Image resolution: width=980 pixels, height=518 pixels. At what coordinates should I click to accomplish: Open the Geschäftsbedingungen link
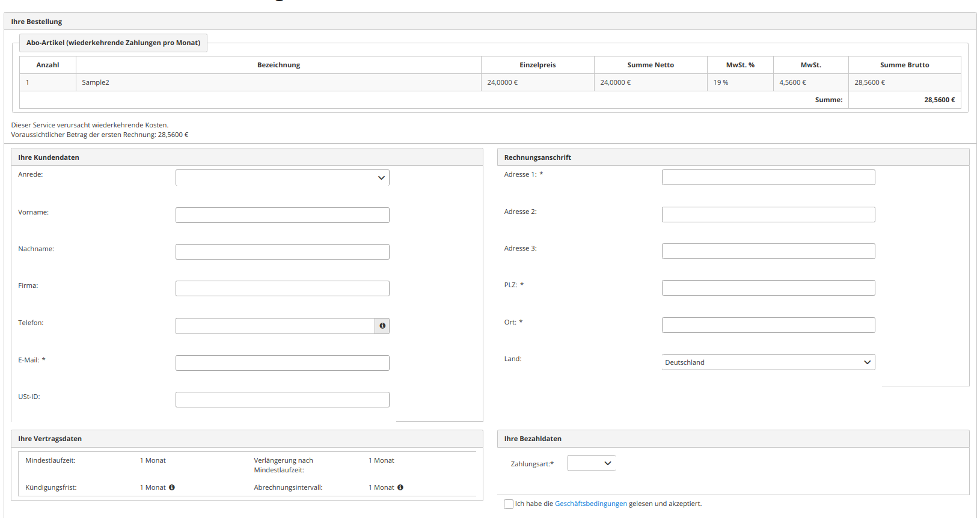pos(590,504)
